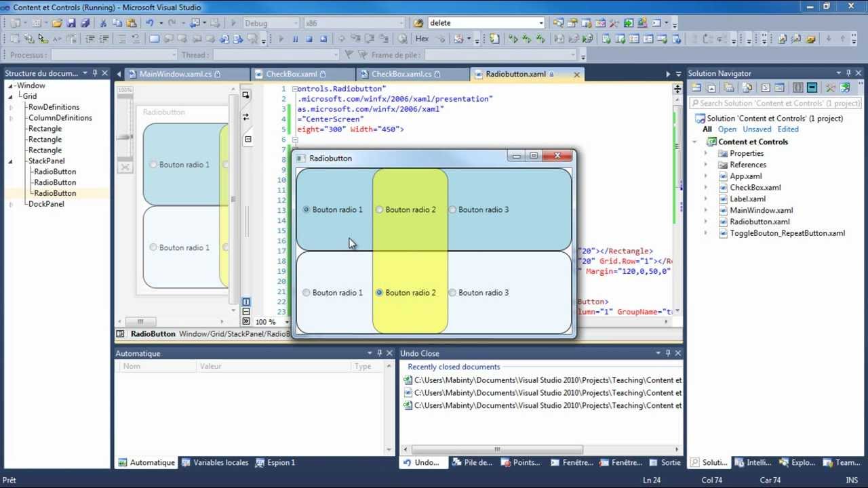The image size is (868, 488).
Task: Open the x86 platform dropdown
Action: click(355, 23)
